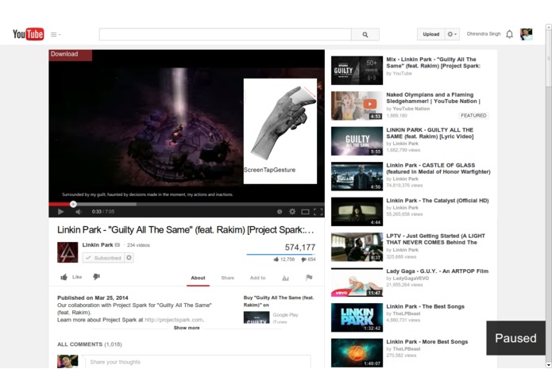Click the YouTube logo
The width and height of the screenshot is (552, 392).
point(28,34)
